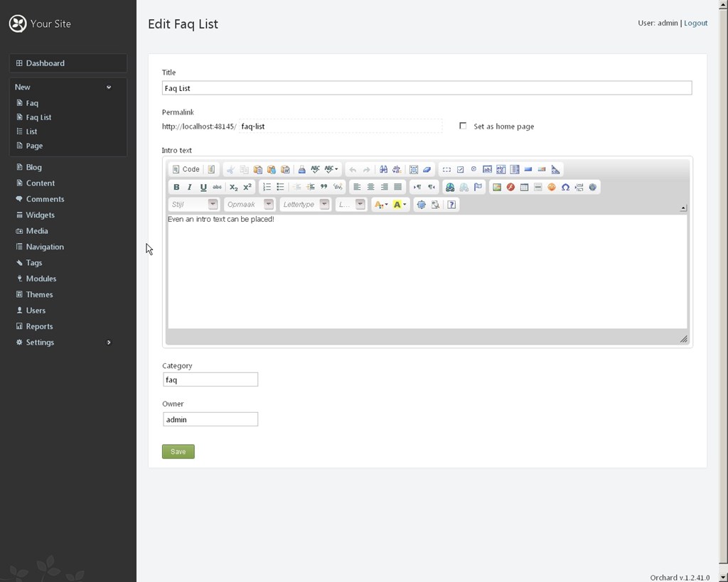Switch editor to source Code view

point(186,169)
